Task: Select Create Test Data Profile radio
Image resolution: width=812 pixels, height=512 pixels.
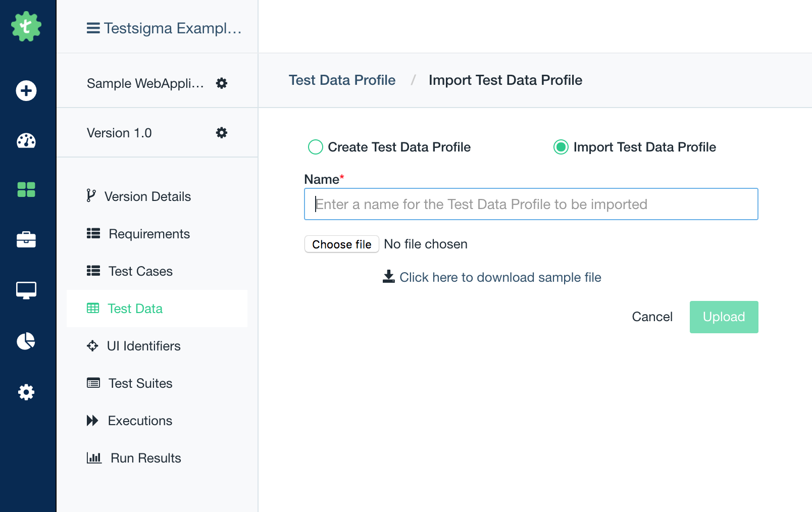Action: tap(316, 147)
